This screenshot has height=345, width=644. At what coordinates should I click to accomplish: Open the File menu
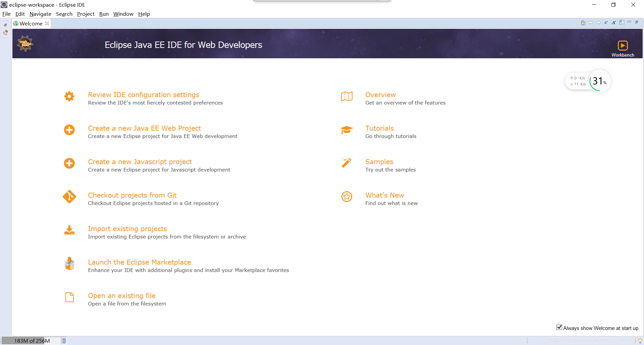[6, 14]
